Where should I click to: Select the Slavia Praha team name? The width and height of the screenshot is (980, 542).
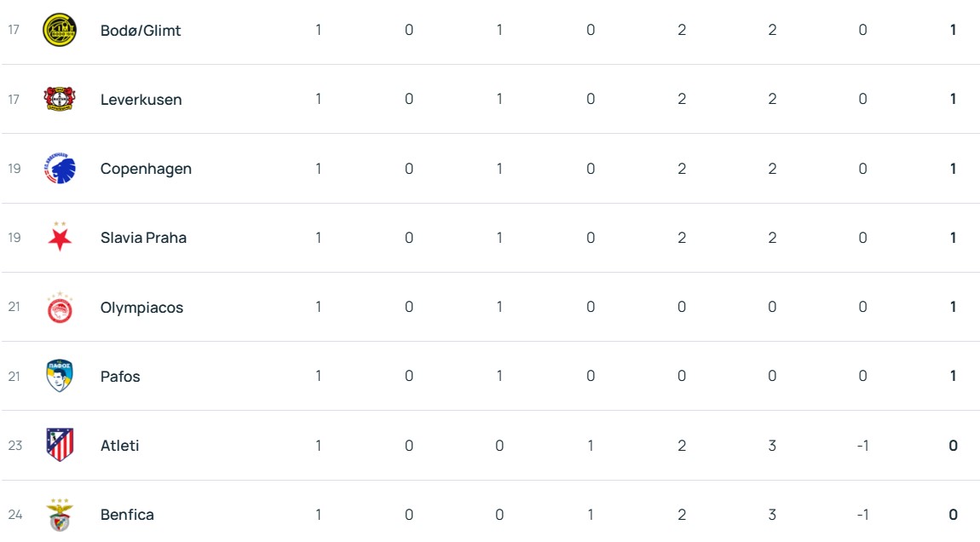click(143, 238)
